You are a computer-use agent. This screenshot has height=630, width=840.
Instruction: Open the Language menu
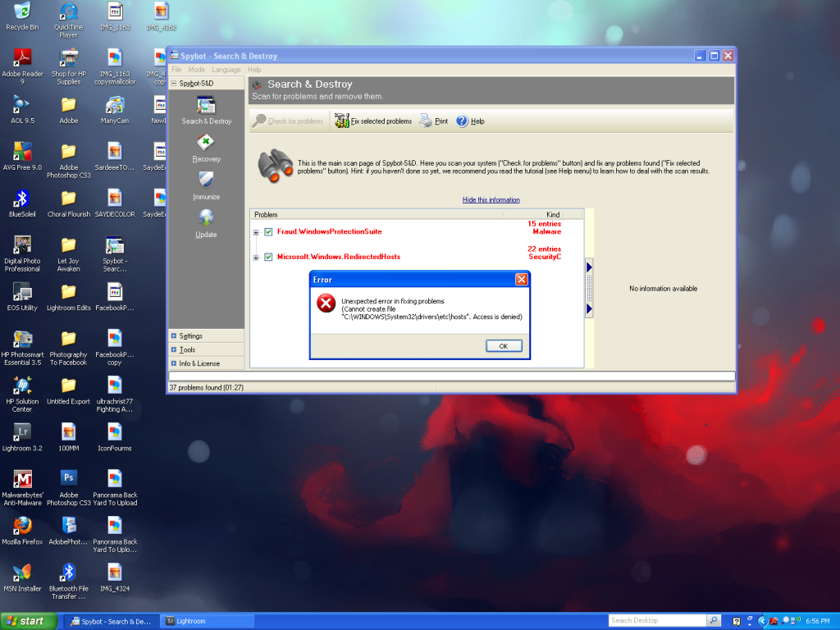click(226, 70)
